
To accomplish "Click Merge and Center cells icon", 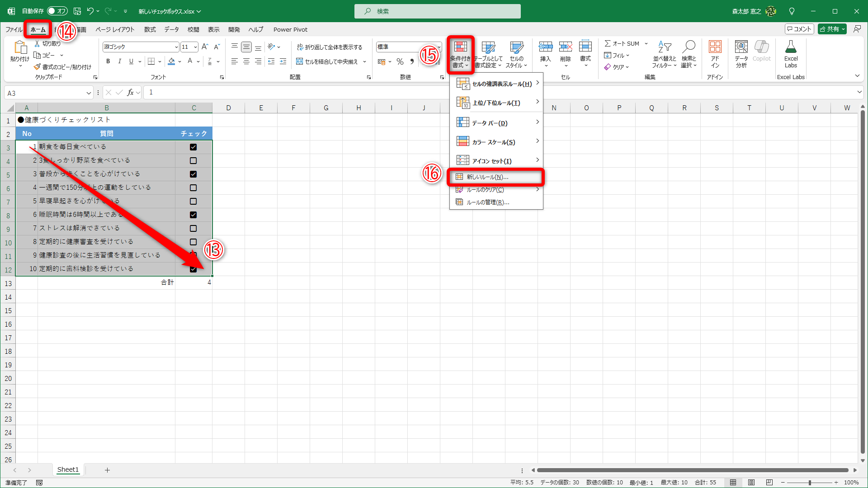I will pyautogui.click(x=299, y=61).
